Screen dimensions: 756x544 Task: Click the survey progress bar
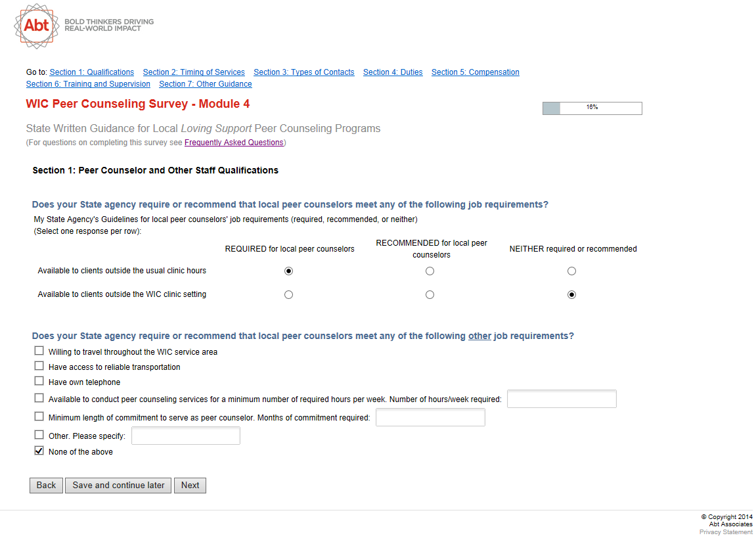click(x=592, y=108)
